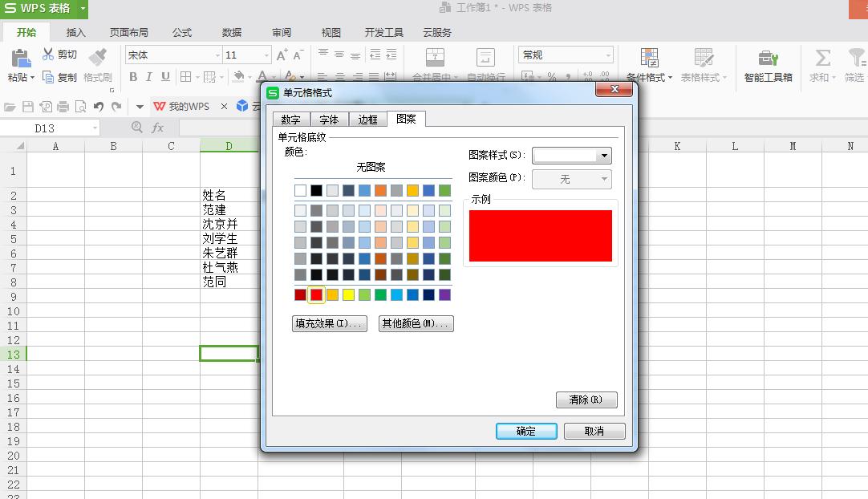Select the yellow color swatch

(x=347, y=294)
